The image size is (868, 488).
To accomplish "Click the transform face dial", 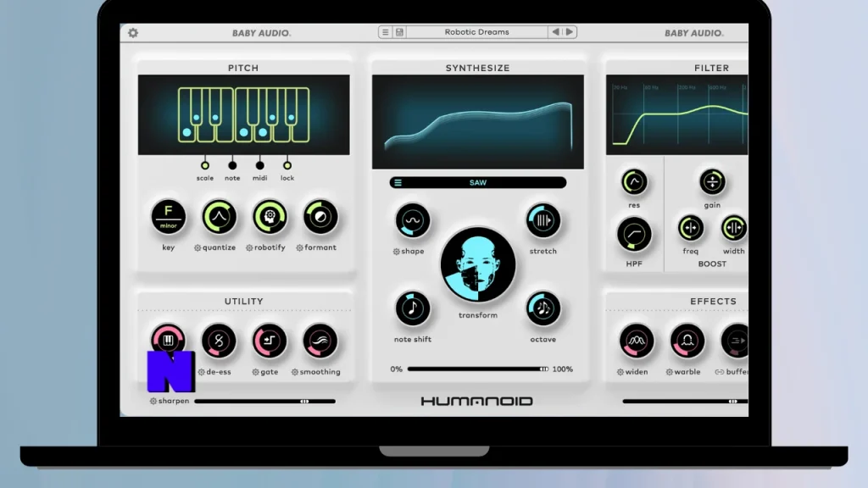I will (x=478, y=265).
